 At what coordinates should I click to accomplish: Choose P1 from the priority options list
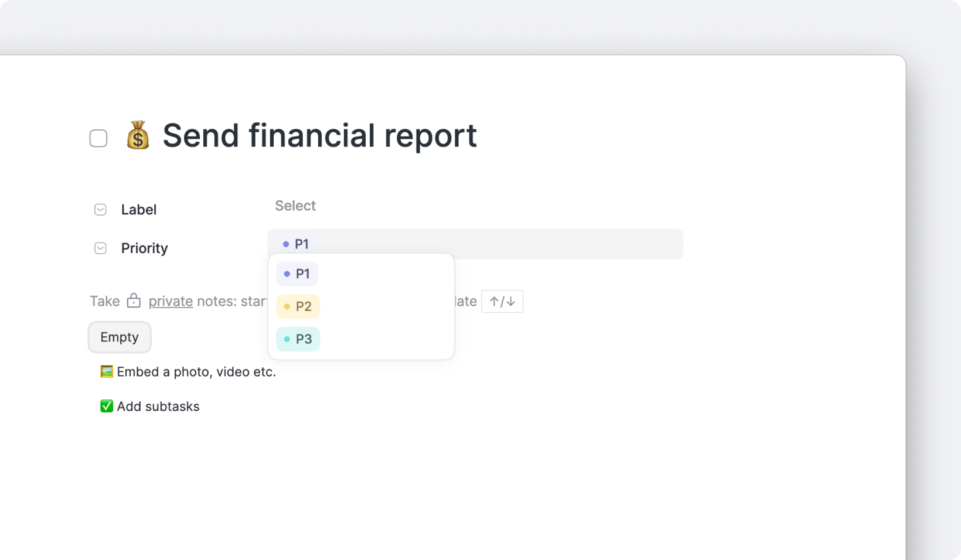tap(297, 274)
